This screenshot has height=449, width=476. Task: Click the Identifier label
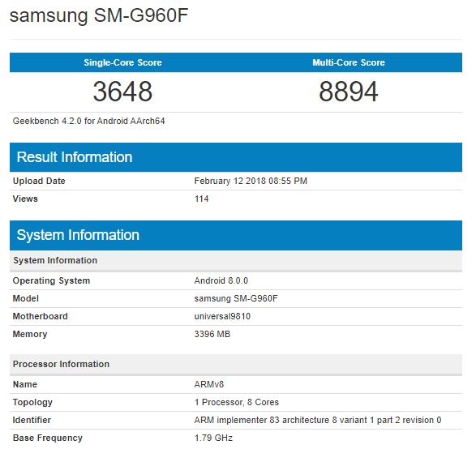click(x=32, y=420)
